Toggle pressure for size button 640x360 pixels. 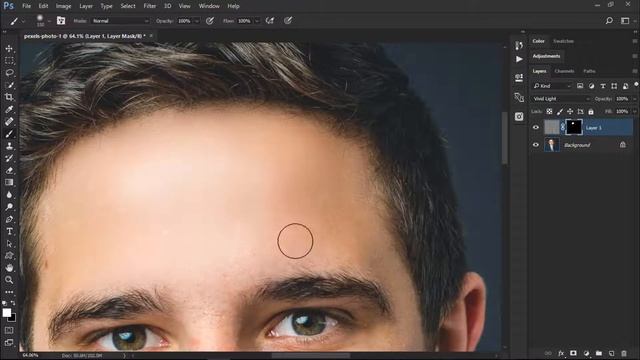288,20
